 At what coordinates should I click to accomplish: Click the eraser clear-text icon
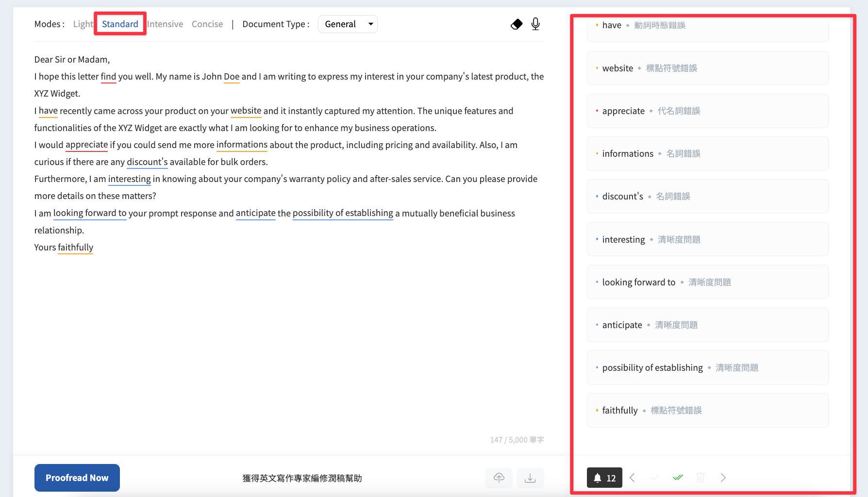point(517,24)
